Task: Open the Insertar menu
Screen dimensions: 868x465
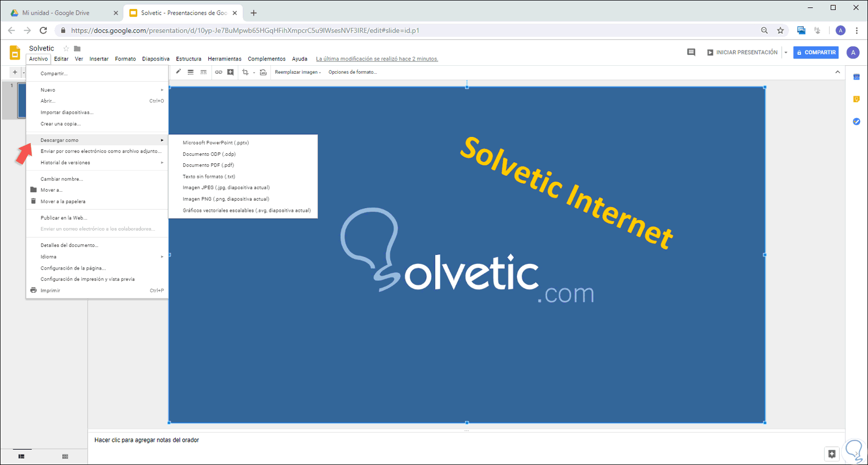Action: [x=99, y=59]
